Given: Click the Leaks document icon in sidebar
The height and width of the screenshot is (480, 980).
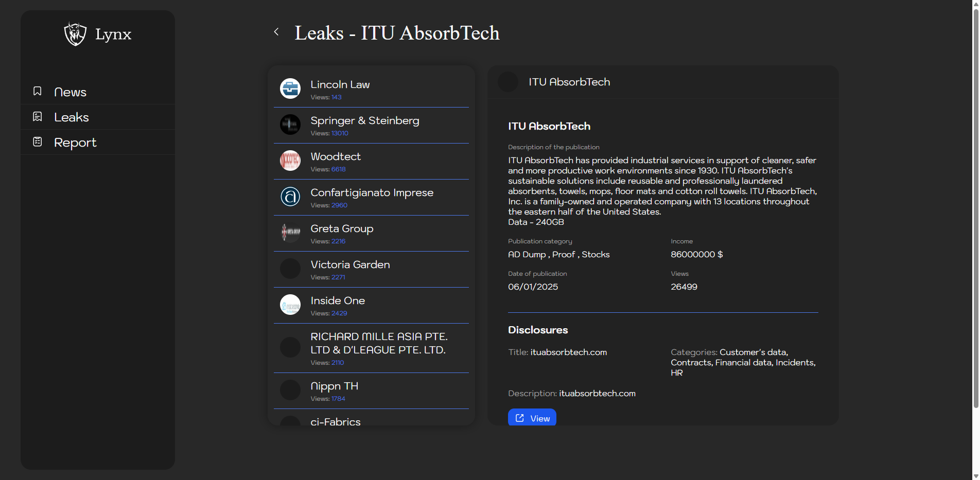Looking at the screenshot, I should coord(38,117).
